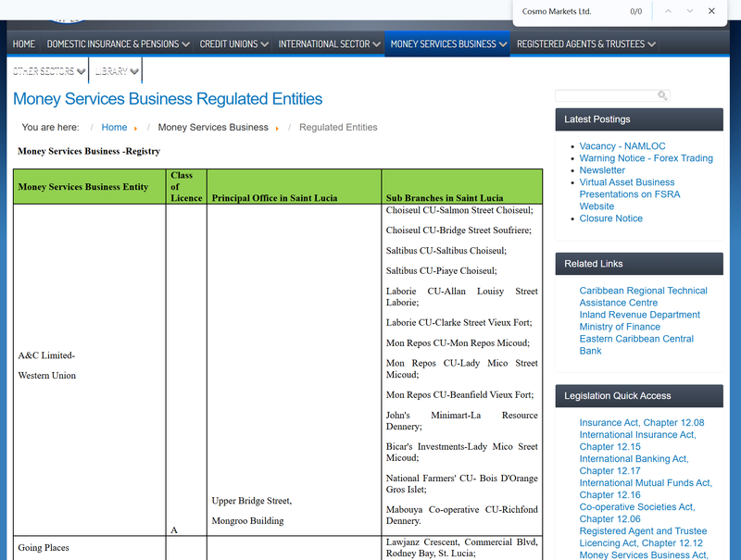Open Caribbean Regional Technical Assistance Centre link
The height and width of the screenshot is (560, 741).
tap(643, 296)
